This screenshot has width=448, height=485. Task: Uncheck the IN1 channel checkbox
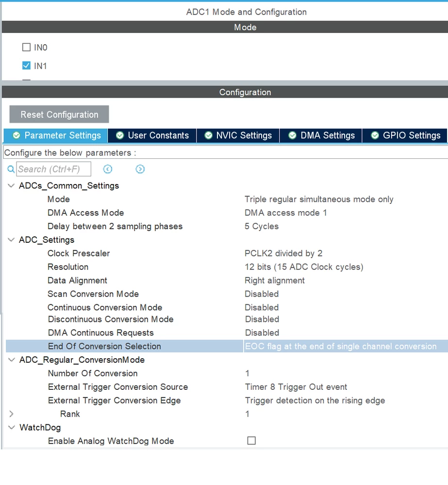click(x=26, y=66)
